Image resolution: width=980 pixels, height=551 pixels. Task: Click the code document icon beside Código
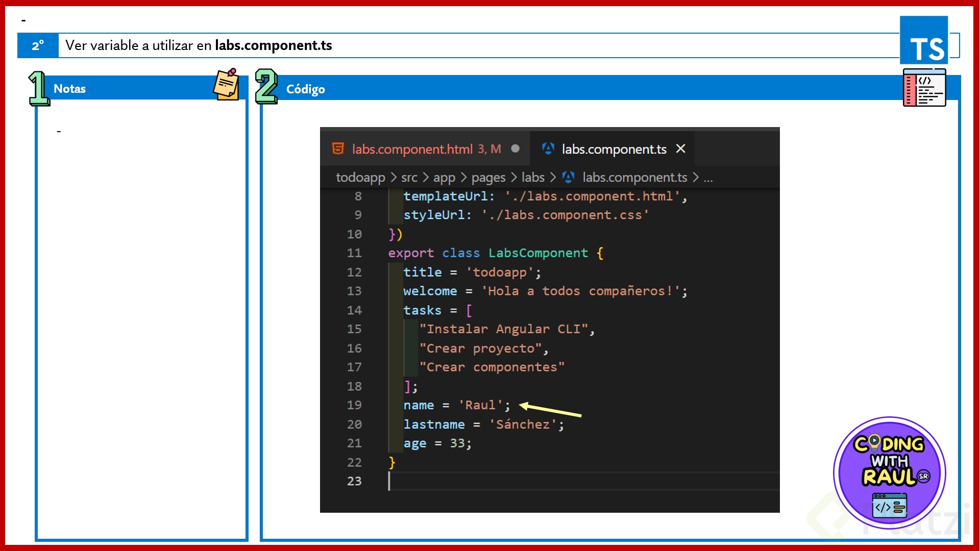coord(924,88)
